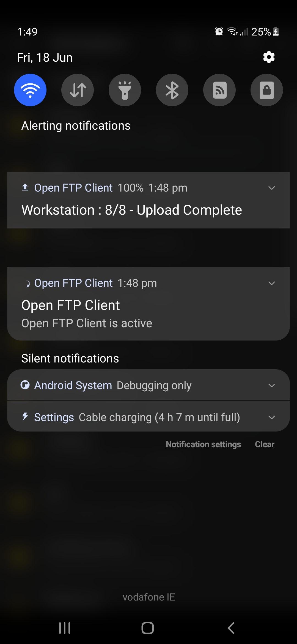297x644 pixels.
Task: Enable Bluetooth quick setting
Action: (x=172, y=90)
